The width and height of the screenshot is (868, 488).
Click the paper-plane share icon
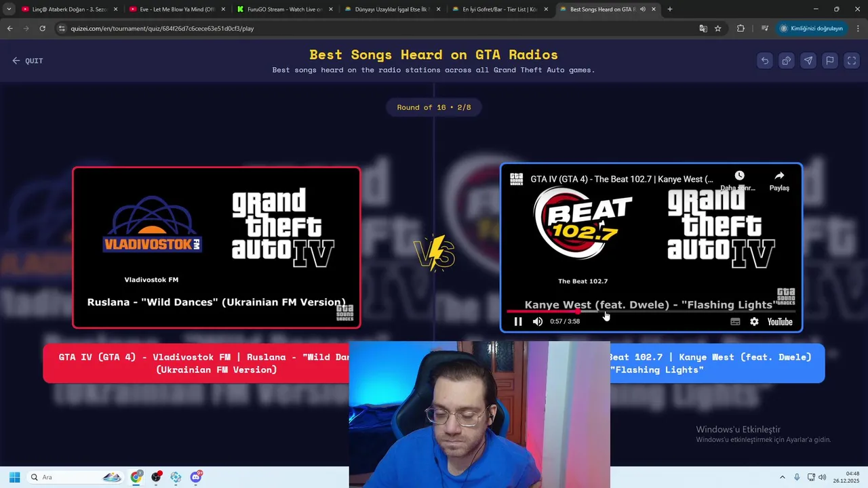pos(808,60)
